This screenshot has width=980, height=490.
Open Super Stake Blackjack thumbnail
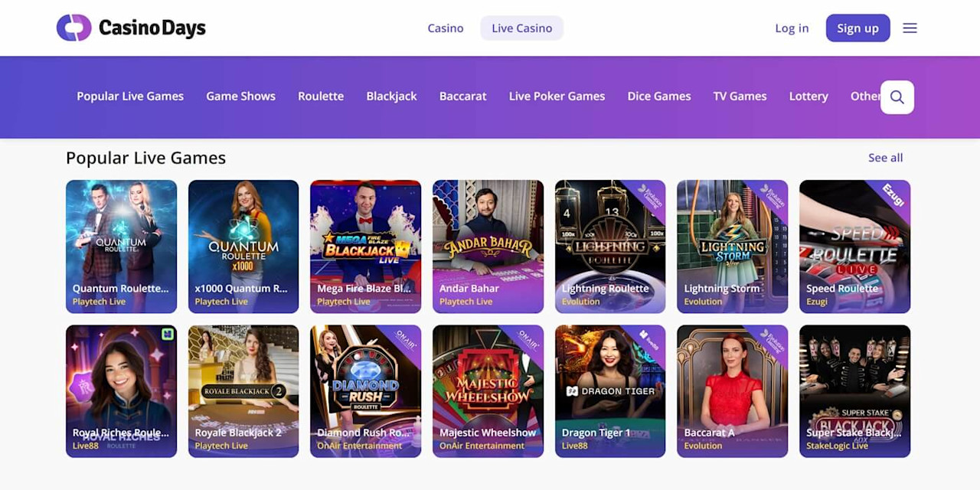click(x=854, y=391)
